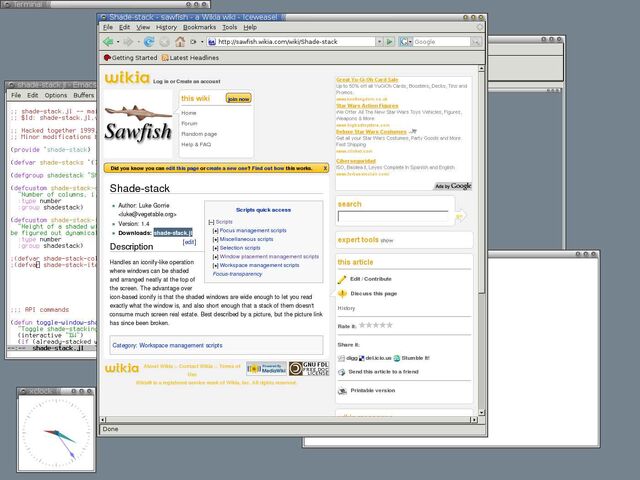
Task: Open the Focus-transparency link
Action: tap(237, 274)
